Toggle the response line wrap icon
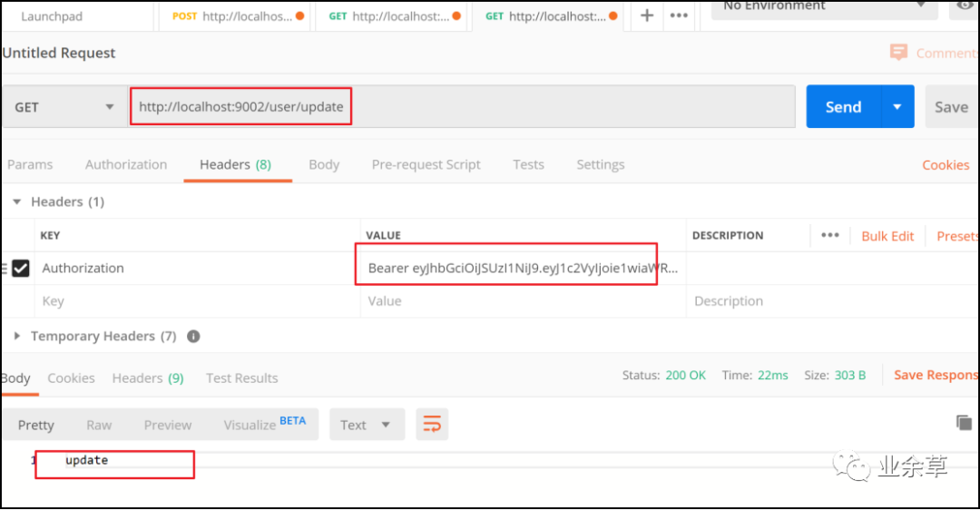Image resolution: width=980 pixels, height=510 pixels. 432,425
